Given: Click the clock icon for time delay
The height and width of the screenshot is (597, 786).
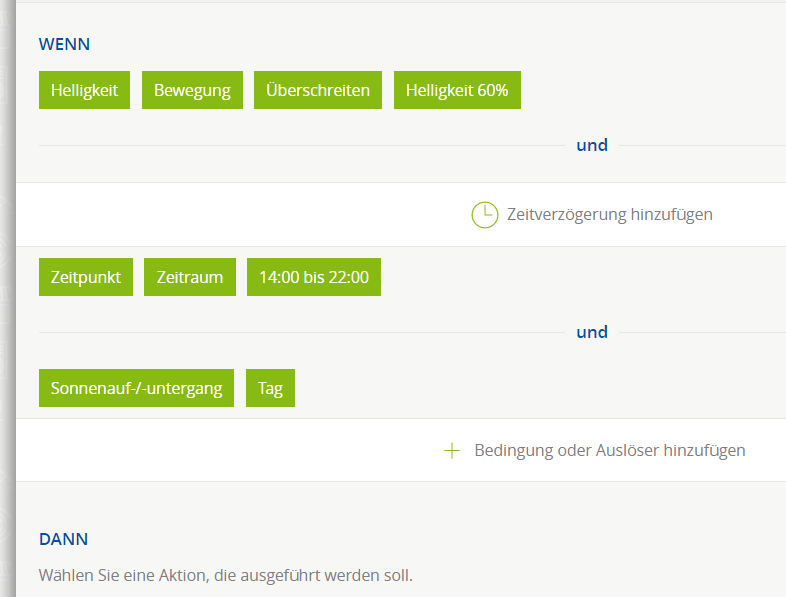Looking at the screenshot, I should click(x=485, y=215).
